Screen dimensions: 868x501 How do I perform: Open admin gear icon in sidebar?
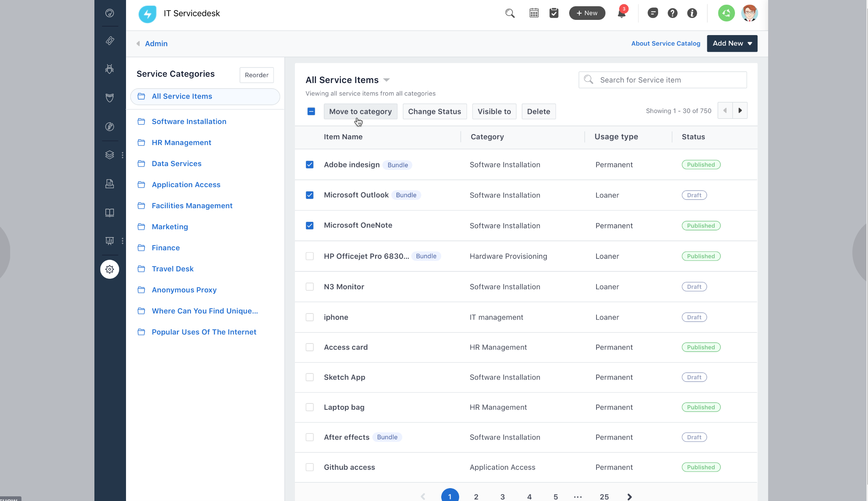click(x=110, y=269)
